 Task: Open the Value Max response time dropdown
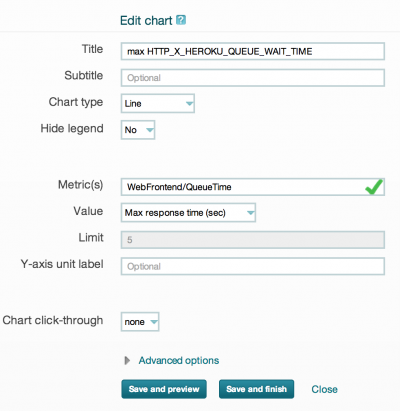[188, 213]
